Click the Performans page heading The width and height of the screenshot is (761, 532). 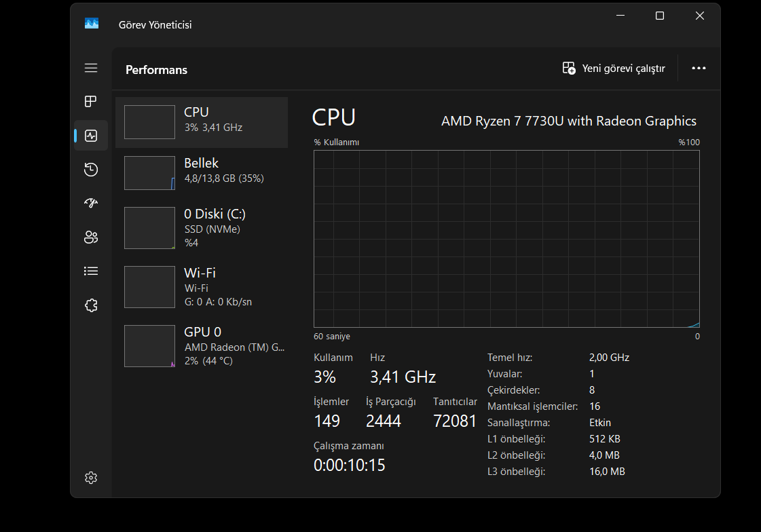coord(156,70)
